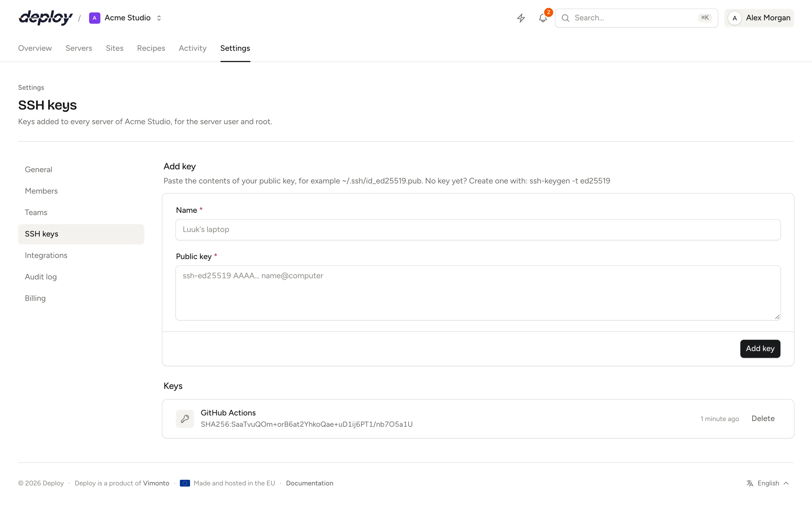The height and width of the screenshot is (508, 812).
Task: Click the resize handle of Public key box
Action: [x=777, y=317]
